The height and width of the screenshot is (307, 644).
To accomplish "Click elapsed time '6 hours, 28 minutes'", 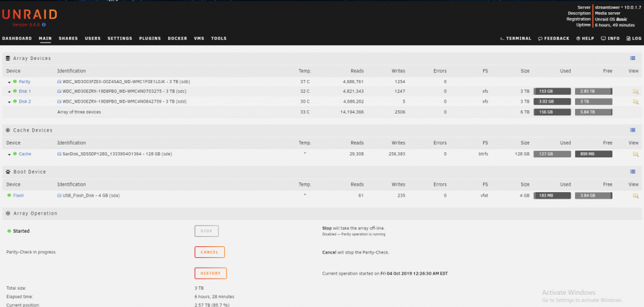I will point(214,297).
